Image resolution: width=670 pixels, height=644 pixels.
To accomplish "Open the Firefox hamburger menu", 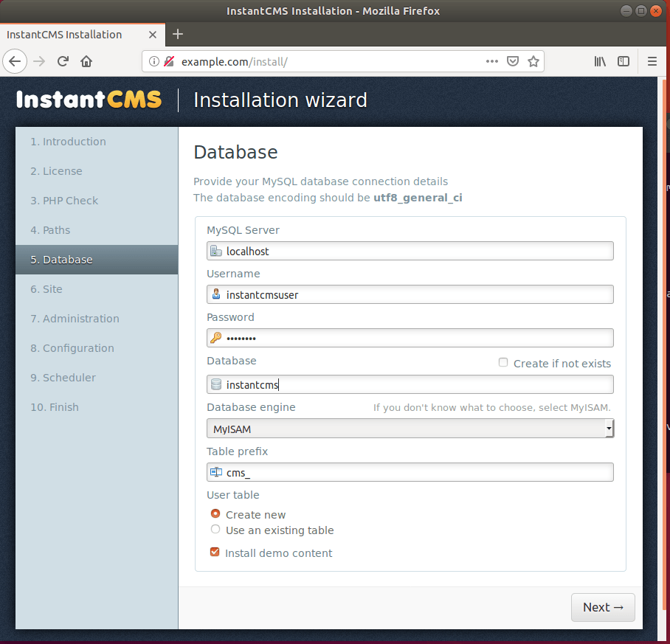I will 652,61.
